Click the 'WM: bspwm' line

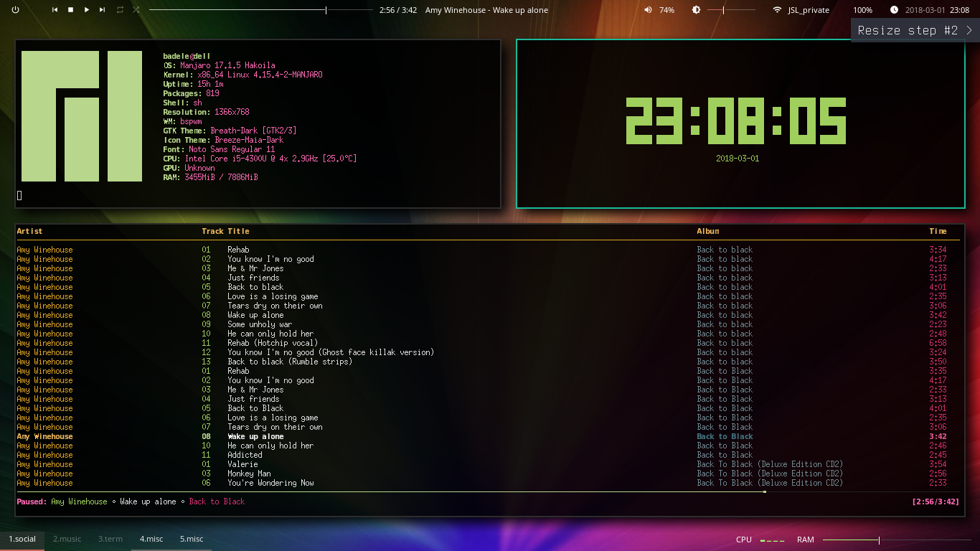coord(182,121)
